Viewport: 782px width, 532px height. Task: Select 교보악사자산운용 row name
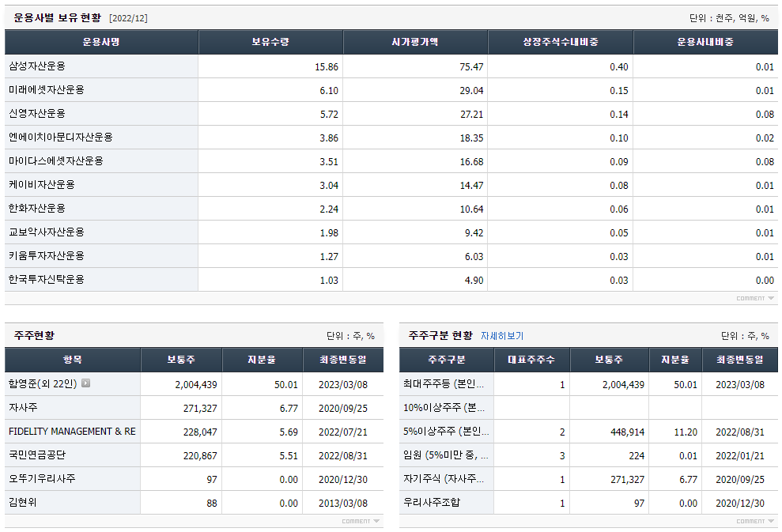[x=47, y=232]
